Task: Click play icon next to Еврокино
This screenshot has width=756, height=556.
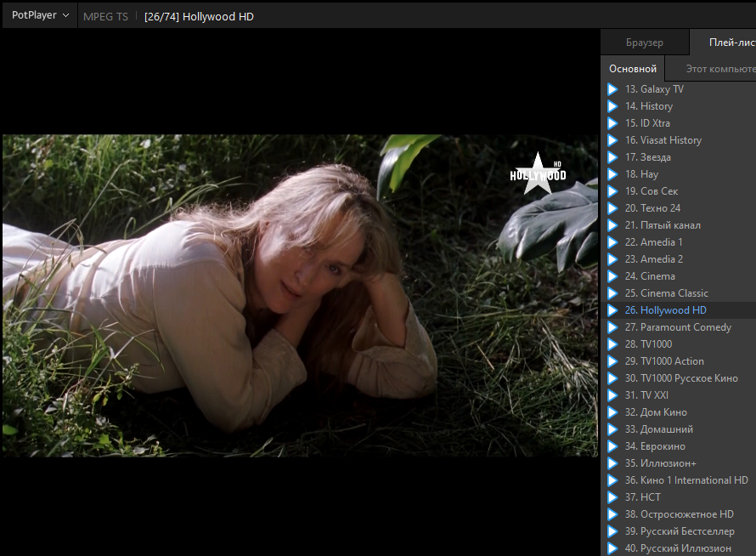Action: (612, 446)
